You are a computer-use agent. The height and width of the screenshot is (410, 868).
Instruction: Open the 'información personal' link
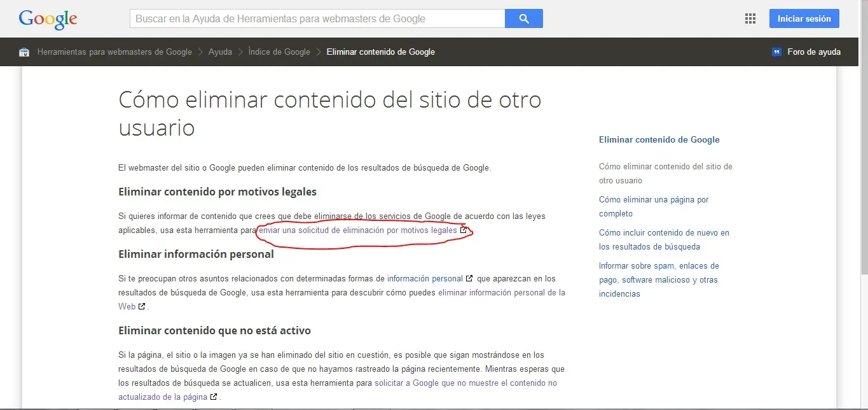click(425, 278)
